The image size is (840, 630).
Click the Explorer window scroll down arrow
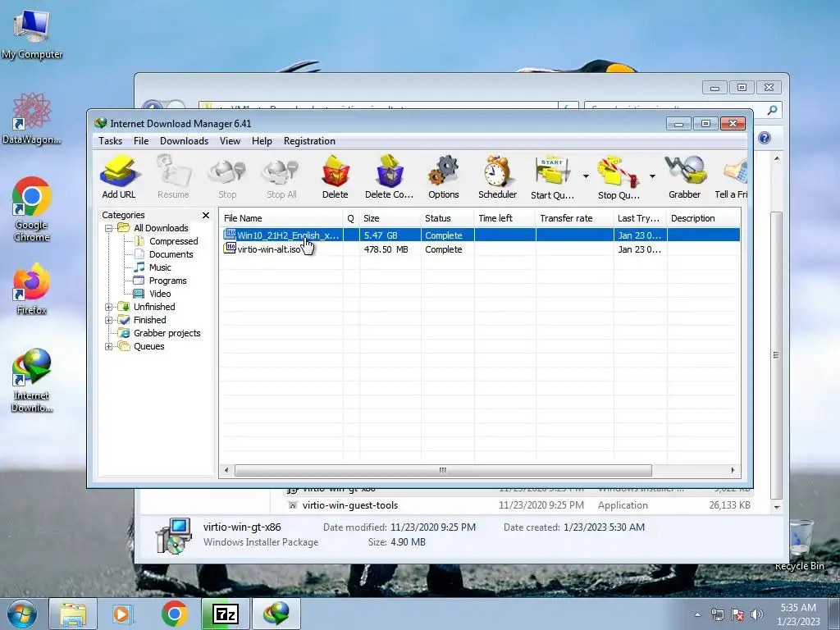pos(777,507)
